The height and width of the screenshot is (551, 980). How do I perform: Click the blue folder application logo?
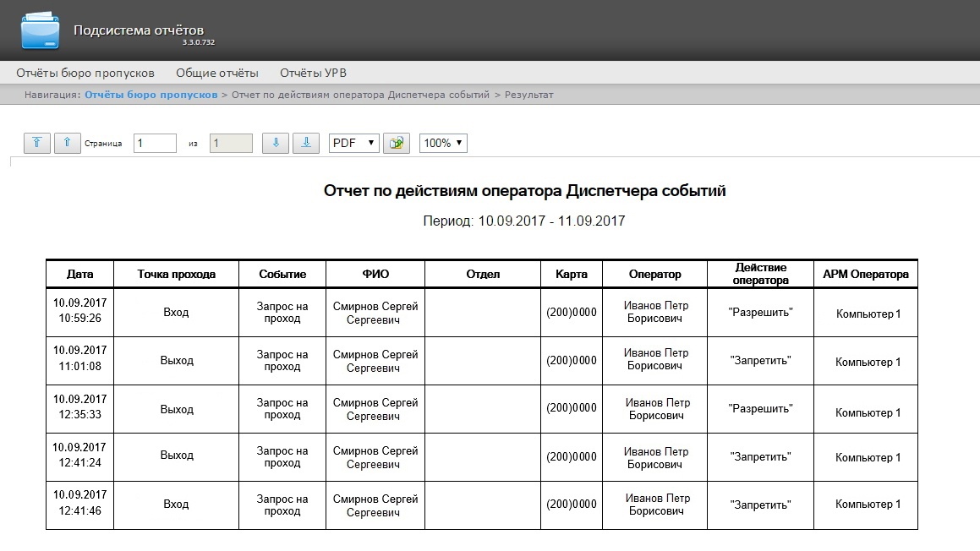point(41,31)
